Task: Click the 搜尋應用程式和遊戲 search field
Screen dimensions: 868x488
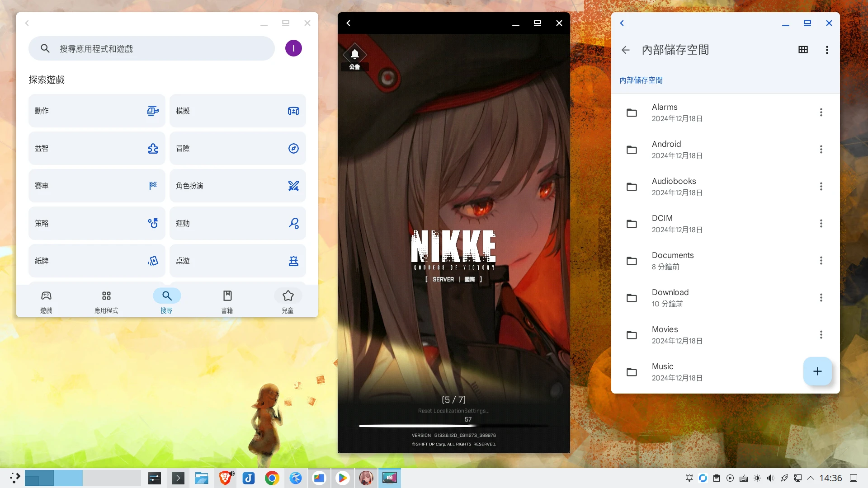Action: tap(151, 48)
